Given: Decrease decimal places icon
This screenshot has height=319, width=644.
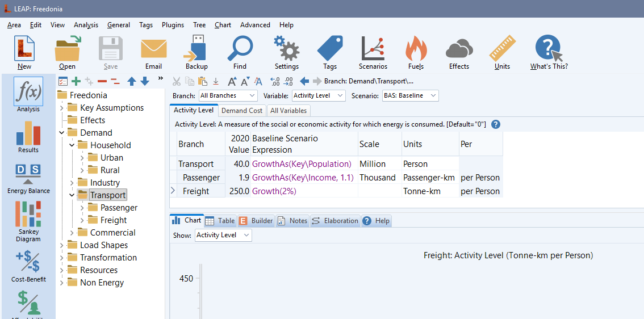Looking at the screenshot, I should coord(288,81).
